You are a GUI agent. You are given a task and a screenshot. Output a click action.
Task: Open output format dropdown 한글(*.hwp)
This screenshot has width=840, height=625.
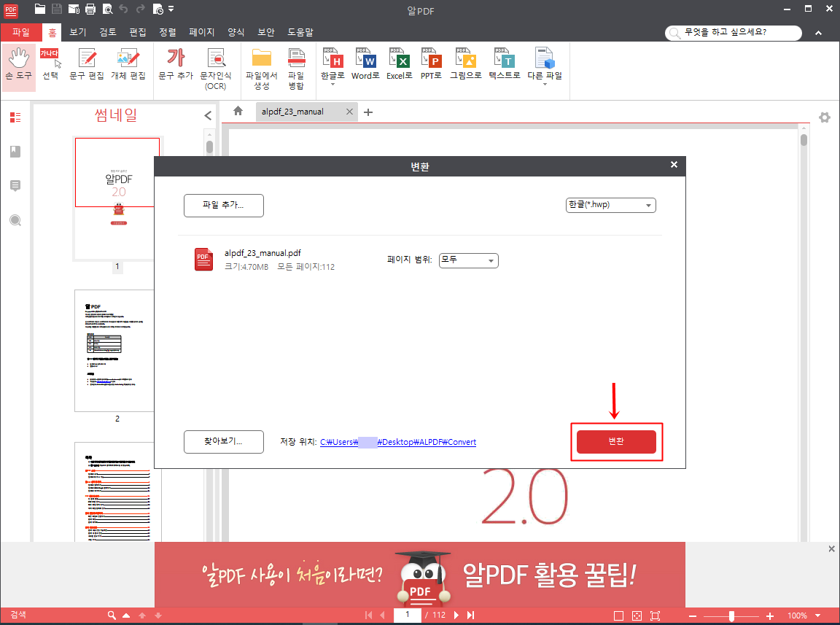coord(611,205)
